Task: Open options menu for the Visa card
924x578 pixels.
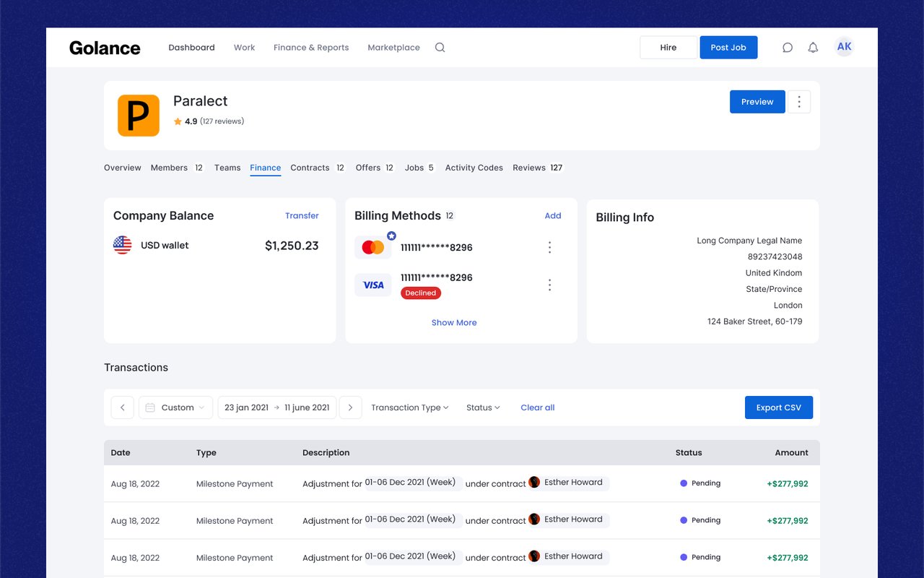Action: (549, 285)
